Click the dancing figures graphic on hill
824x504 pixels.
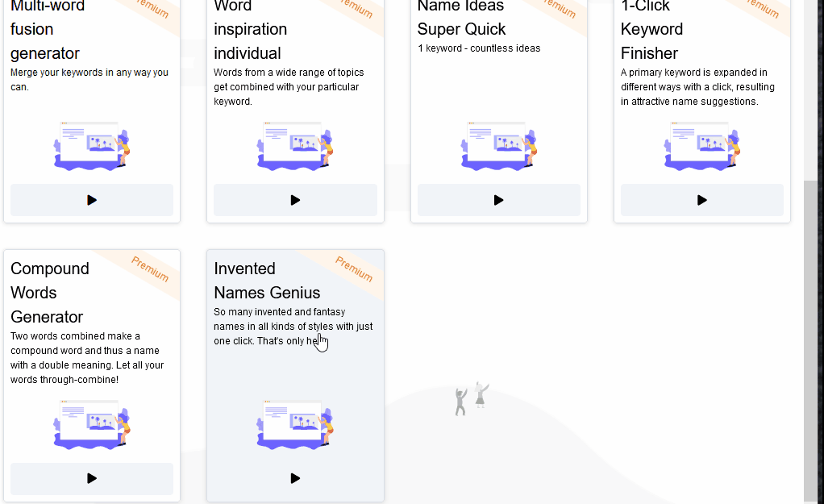tap(471, 398)
